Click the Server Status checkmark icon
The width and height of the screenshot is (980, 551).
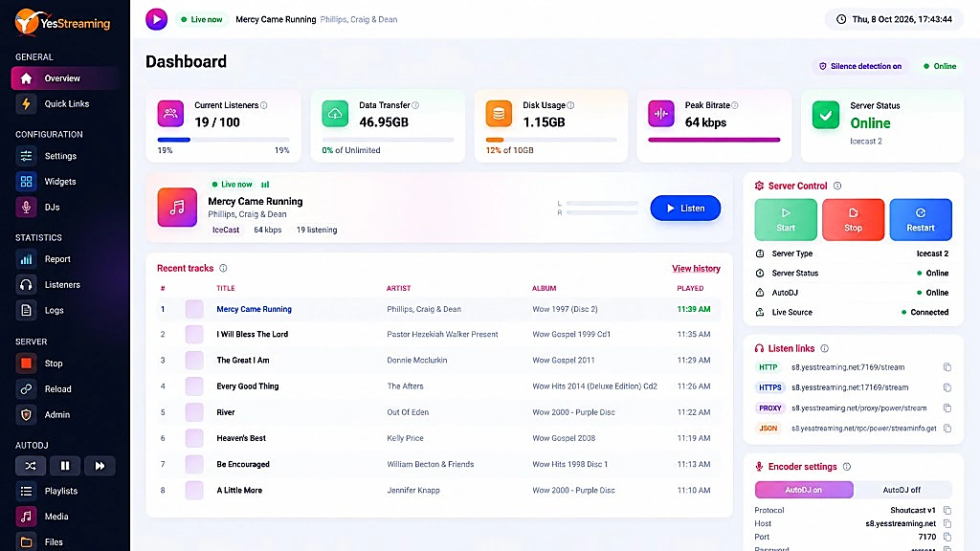click(826, 115)
